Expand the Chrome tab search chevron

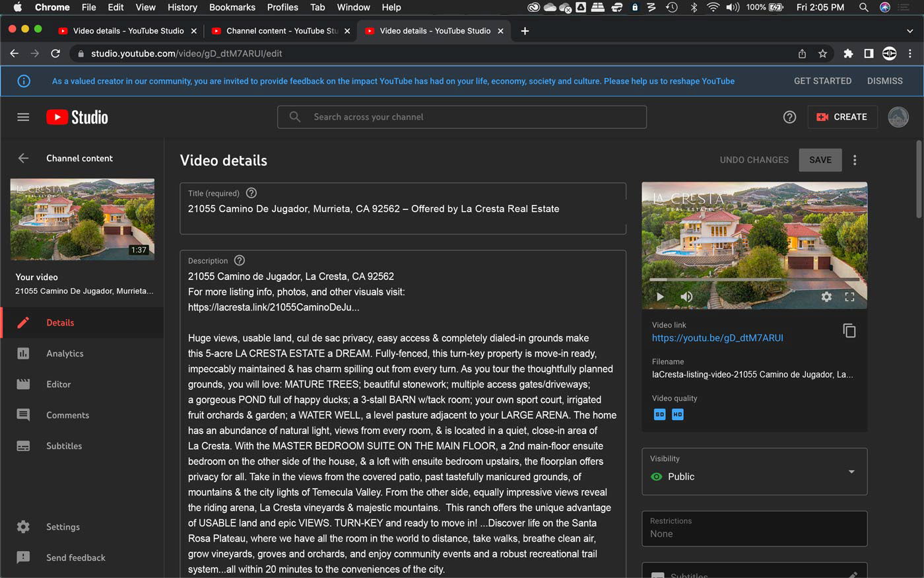click(909, 31)
